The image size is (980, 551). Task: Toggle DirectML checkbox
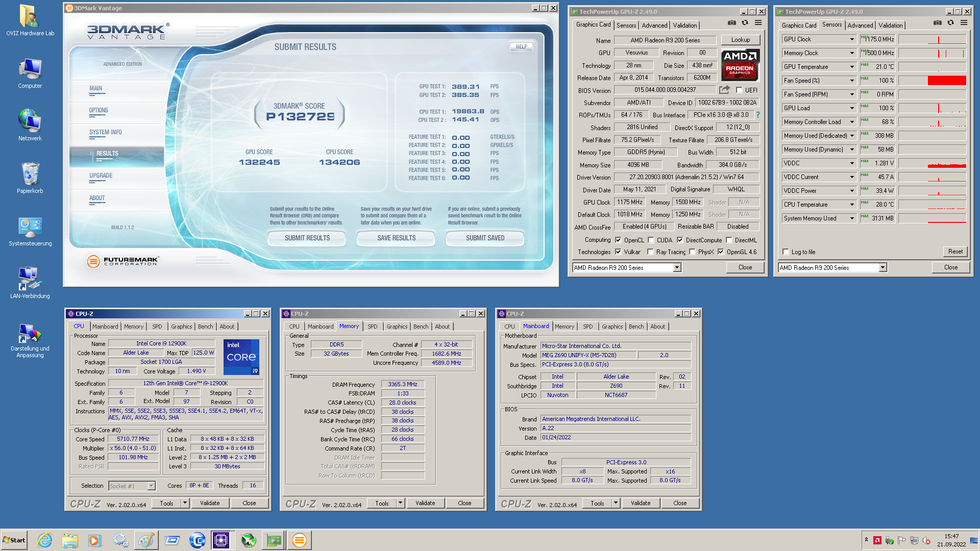point(729,240)
